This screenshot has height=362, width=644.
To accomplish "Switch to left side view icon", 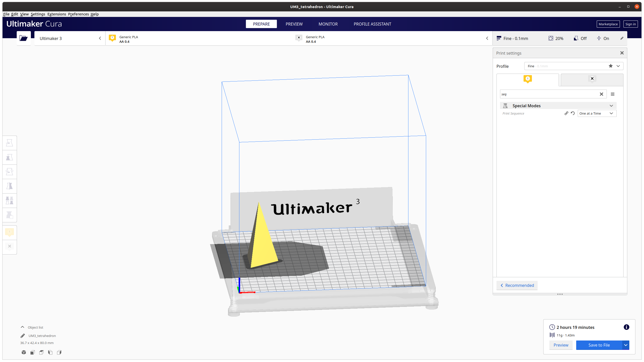I will [x=50, y=352].
